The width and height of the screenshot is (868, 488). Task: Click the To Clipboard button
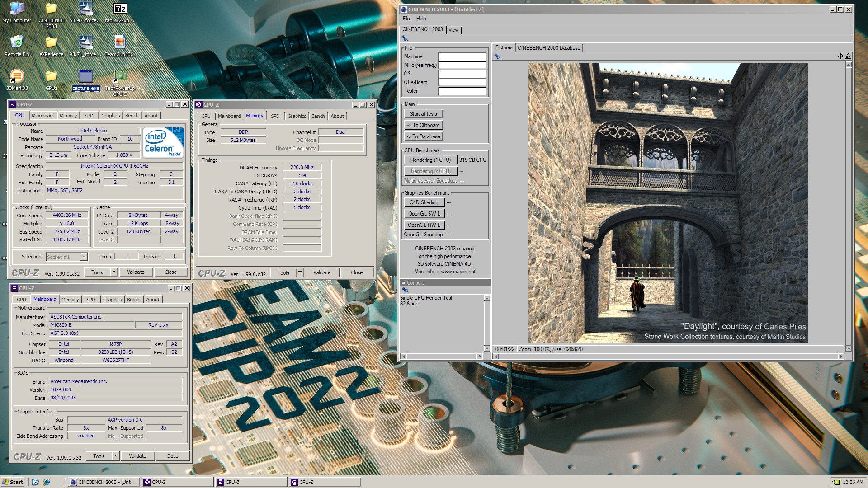tap(423, 125)
